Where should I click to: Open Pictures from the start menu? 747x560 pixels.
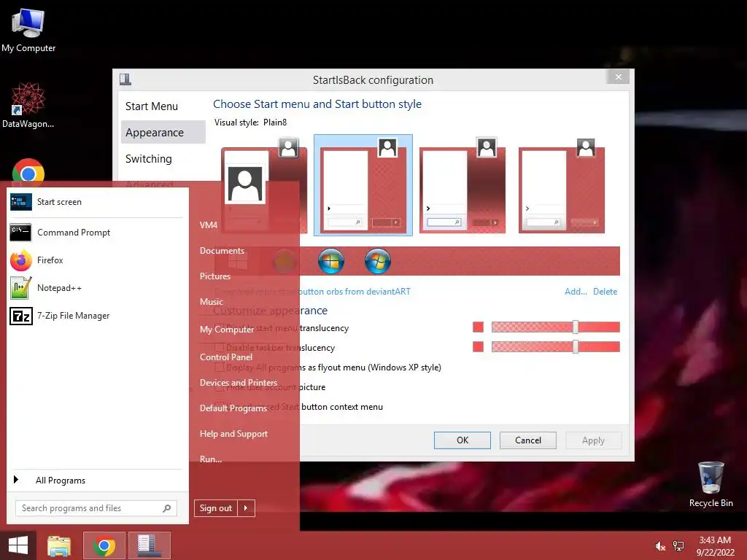click(x=215, y=276)
